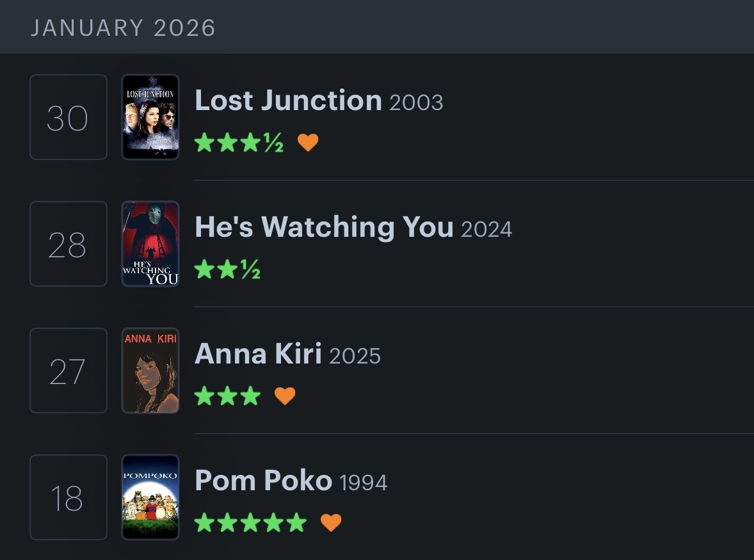Click Pom Poko's five-star rating
The image size is (754, 560).
[250, 523]
